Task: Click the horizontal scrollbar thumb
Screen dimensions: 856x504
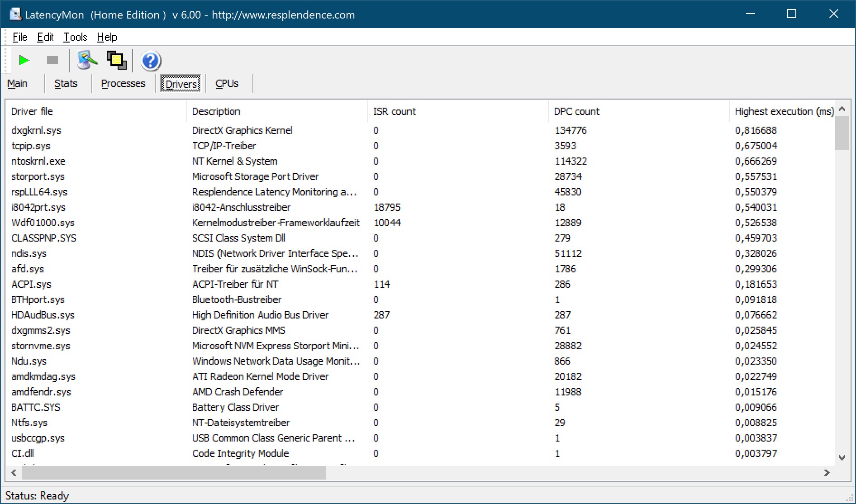Action: 174,473
